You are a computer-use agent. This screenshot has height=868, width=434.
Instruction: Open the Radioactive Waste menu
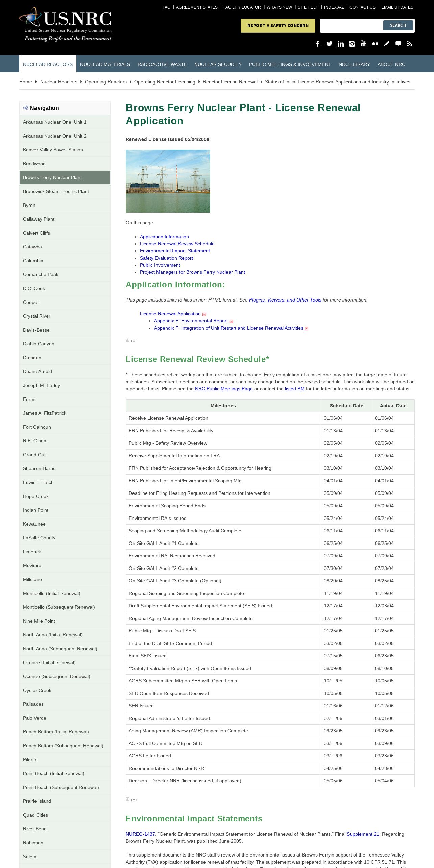point(162,64)
